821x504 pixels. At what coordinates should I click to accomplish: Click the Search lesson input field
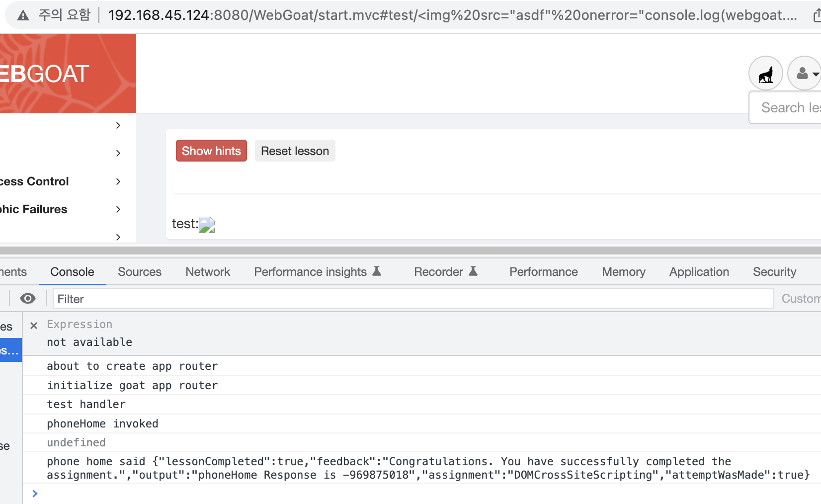click(x=785, y=107)
